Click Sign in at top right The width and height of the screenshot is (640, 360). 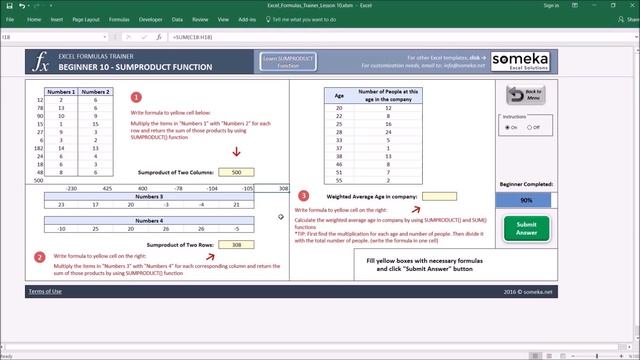coord(551,6)
